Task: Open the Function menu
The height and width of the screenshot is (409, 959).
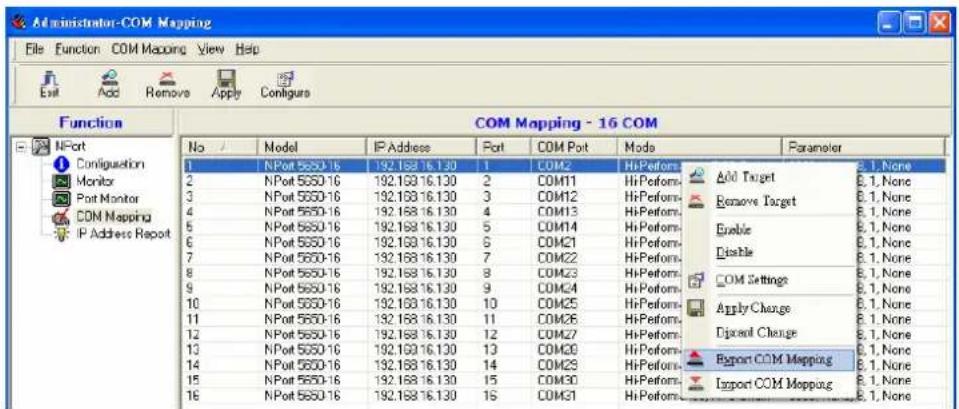Action: [76, 48]
